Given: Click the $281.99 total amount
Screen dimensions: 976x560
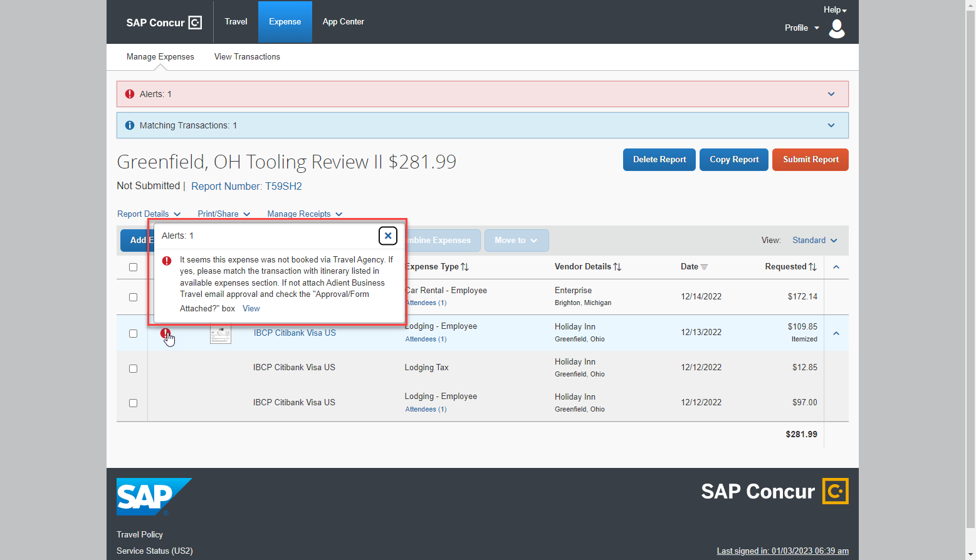Looking at the screenshot, I should click(x=801, y=435).
